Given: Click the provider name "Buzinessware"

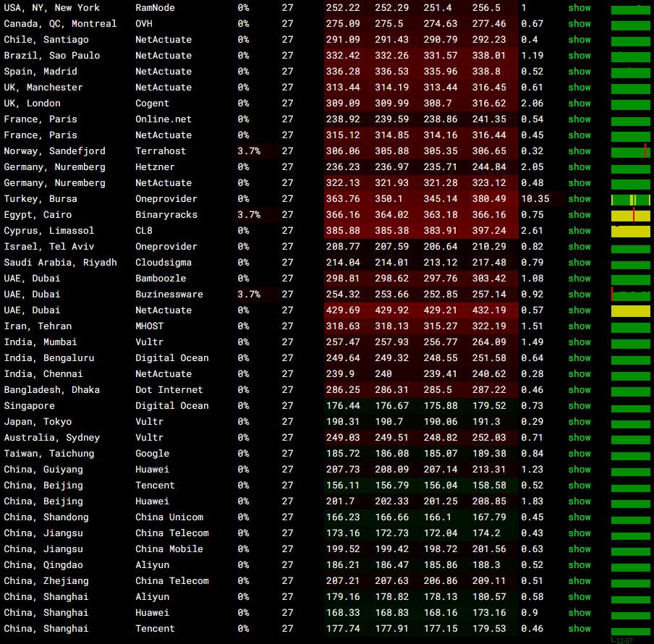Looking at the screenshot, I should tap(169, 294).
